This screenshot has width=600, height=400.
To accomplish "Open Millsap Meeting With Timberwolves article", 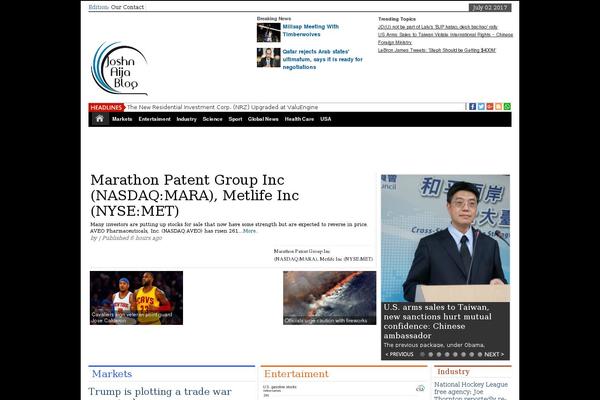I will (311, 30).
